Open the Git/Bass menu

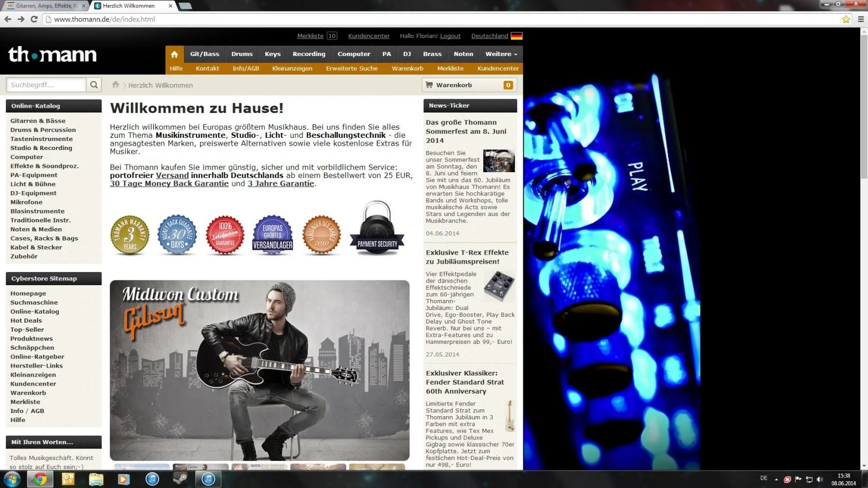[205, 54]
